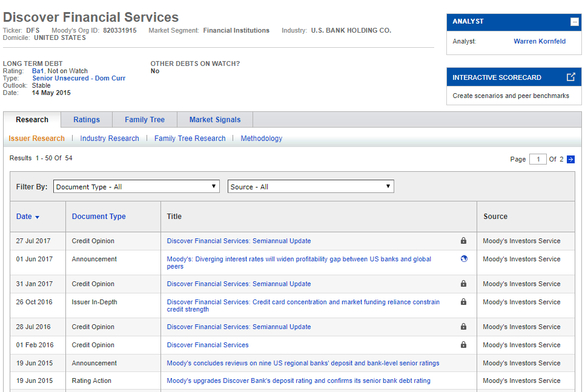This screenshot has width=585, height=392.
Task: Open Interactive Scorecard pop-out icon
Action: (570, 77)
